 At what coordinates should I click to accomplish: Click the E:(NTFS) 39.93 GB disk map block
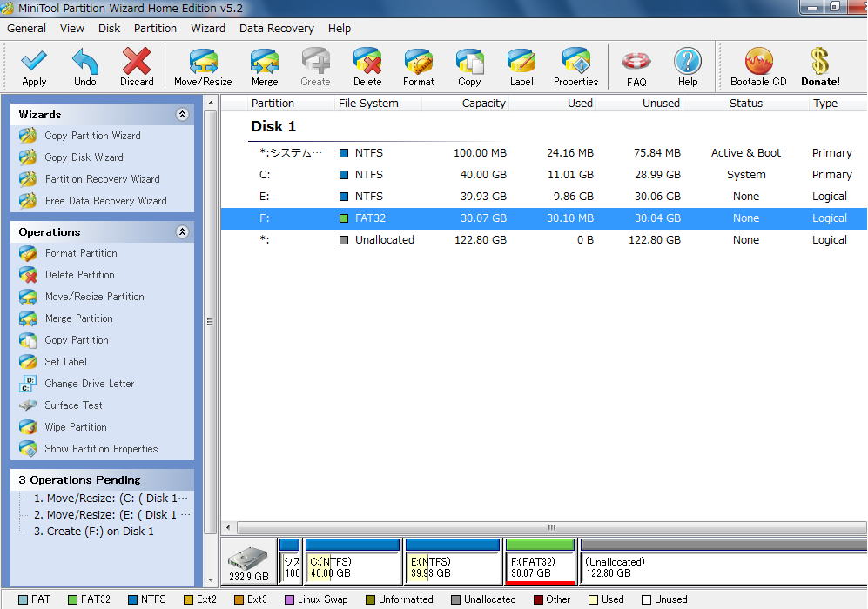click(x=453, y=561)
